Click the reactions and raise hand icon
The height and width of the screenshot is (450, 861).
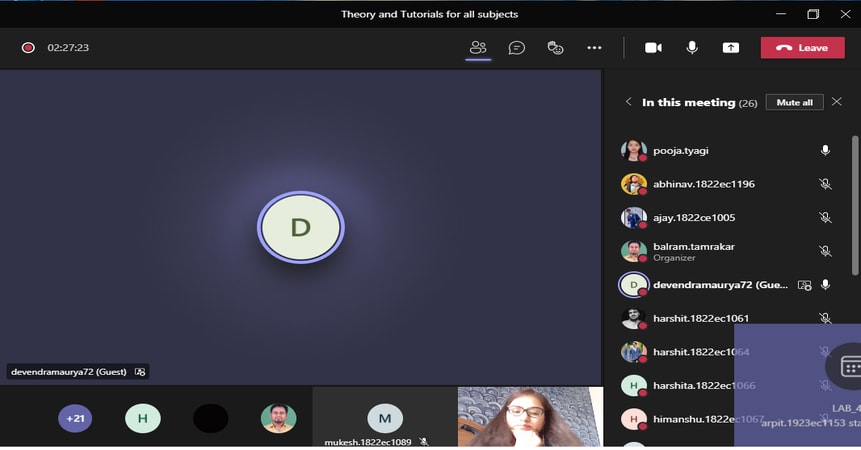[556, 48]
